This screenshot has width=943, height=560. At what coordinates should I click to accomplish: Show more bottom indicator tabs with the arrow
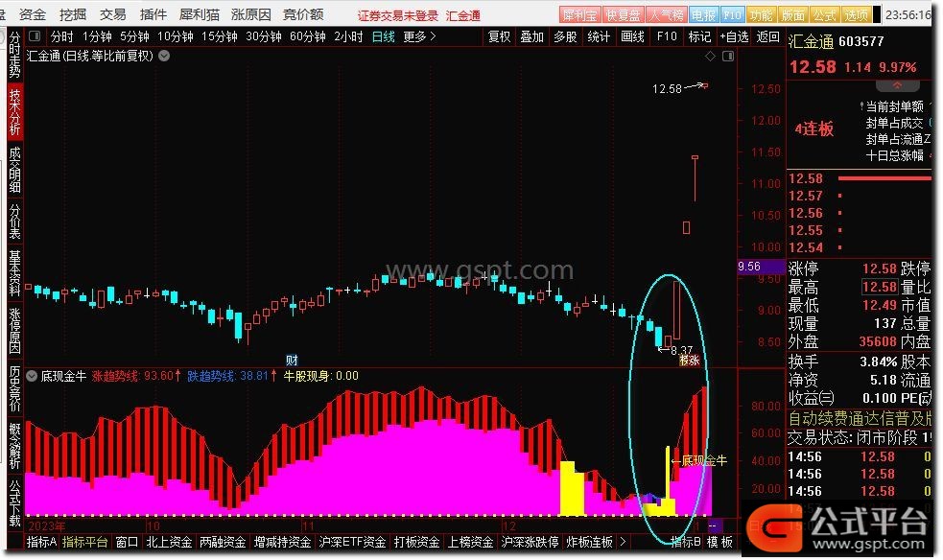[x=623, y=542]
